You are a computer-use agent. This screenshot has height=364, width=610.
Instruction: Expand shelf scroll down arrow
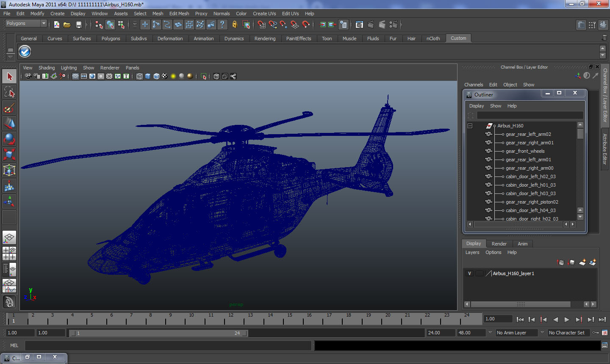point(603,56)
